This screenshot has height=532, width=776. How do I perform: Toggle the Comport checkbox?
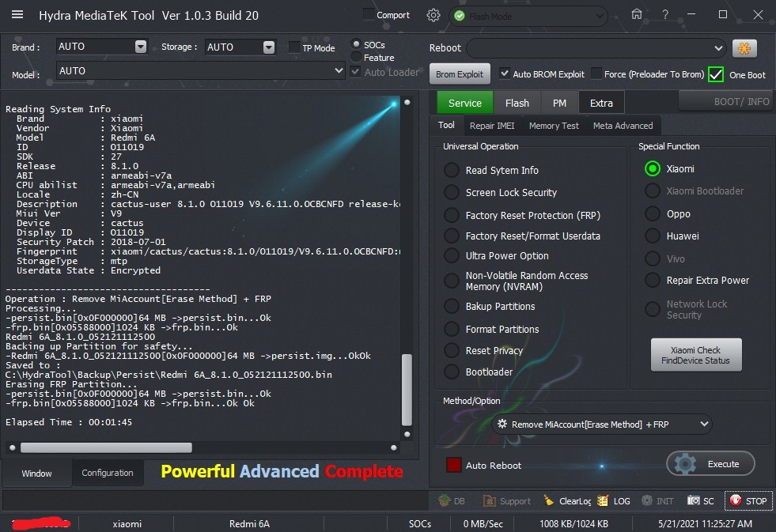pyautogui.click(x=369, y=14)
